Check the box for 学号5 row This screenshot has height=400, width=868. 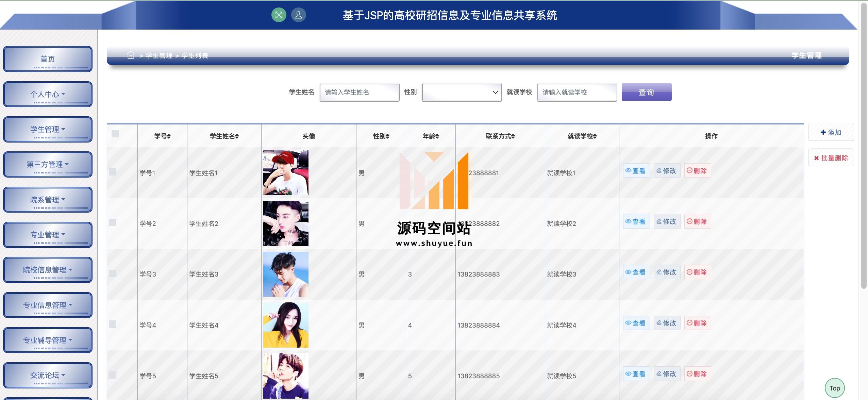(x=113, y=375)
